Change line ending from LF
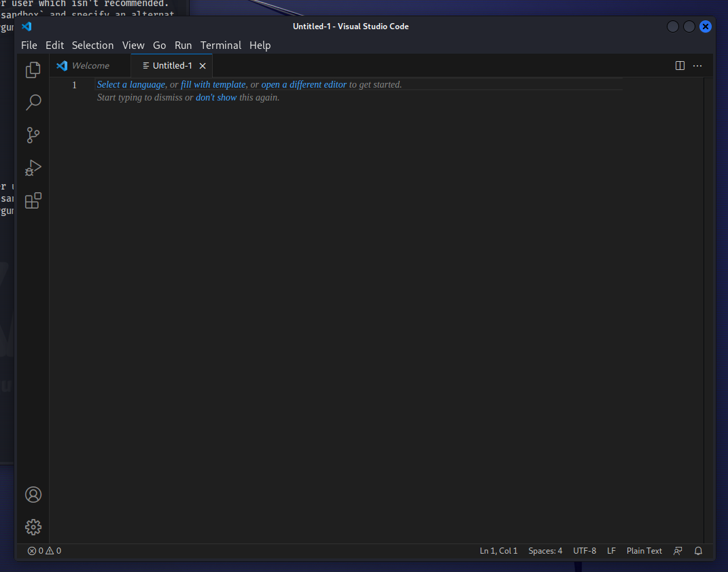This screenshot has height=572, width=728. pos(611,550)
